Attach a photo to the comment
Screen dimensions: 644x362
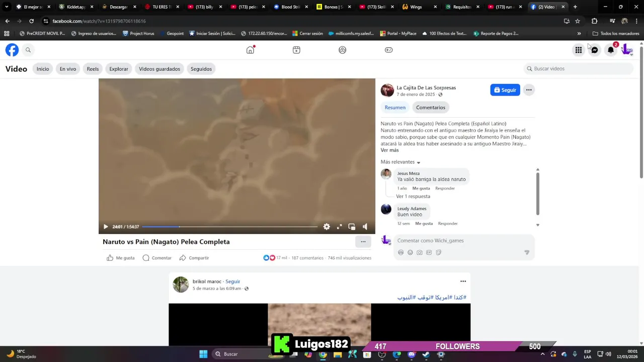point(420,252)
